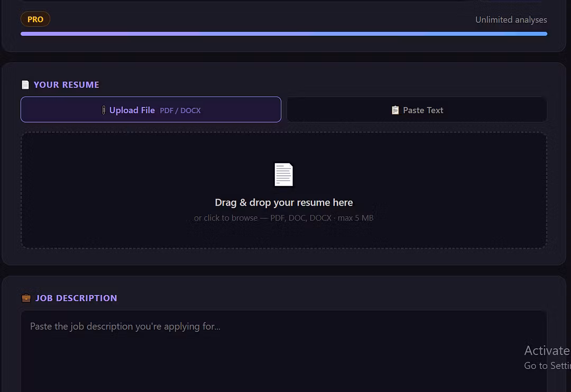Click the PRO plan badge
Viewport: 571px width, 392px height.
point(35,20)
